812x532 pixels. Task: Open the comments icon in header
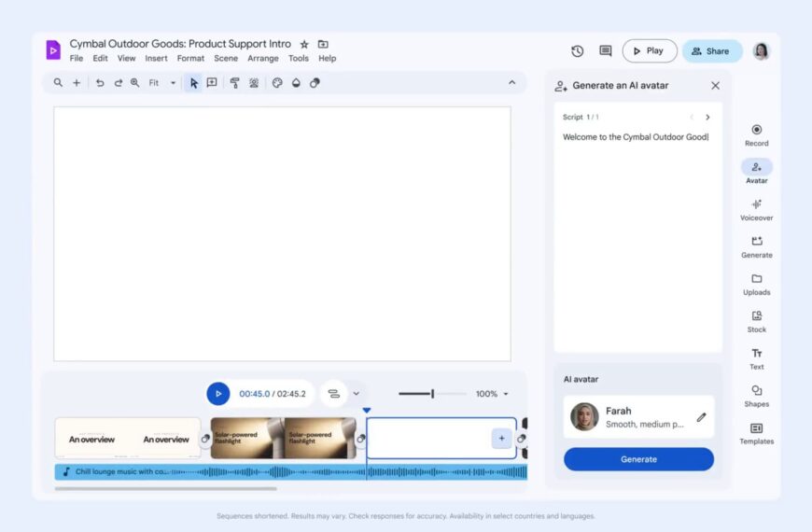tap(605, 51)
